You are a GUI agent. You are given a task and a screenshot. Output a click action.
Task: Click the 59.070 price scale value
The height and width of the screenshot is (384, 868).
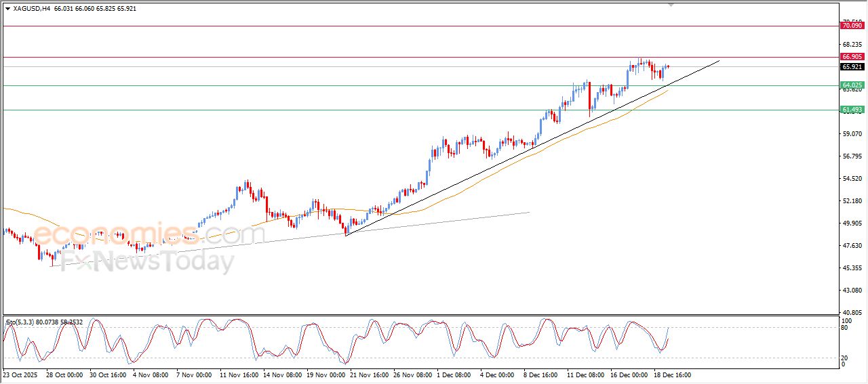pos(851,134)
